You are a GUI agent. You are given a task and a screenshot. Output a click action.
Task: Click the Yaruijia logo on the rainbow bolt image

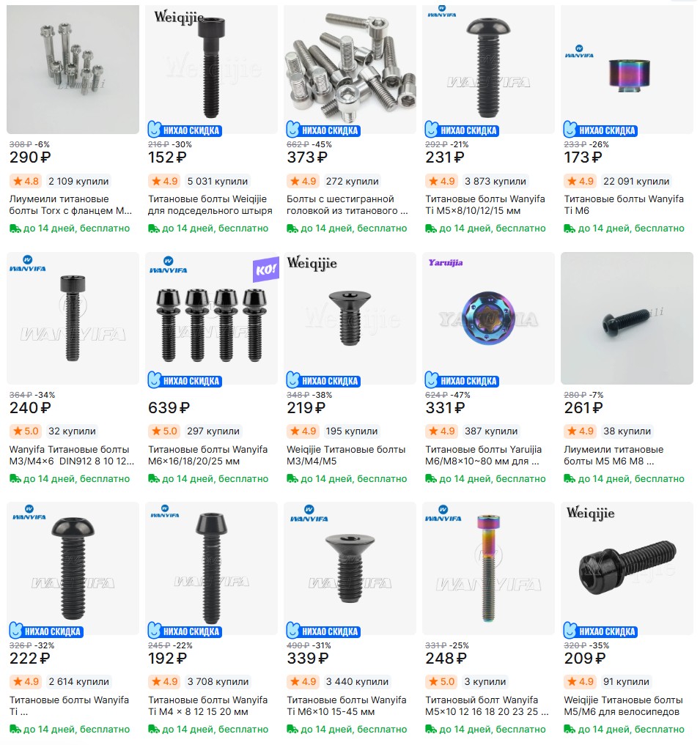446,262
